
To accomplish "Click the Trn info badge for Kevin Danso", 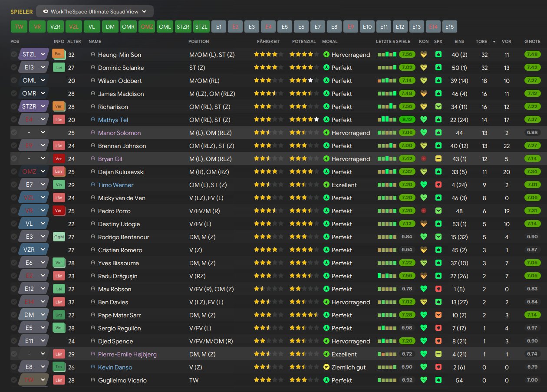I will click(x=58, y=367).
